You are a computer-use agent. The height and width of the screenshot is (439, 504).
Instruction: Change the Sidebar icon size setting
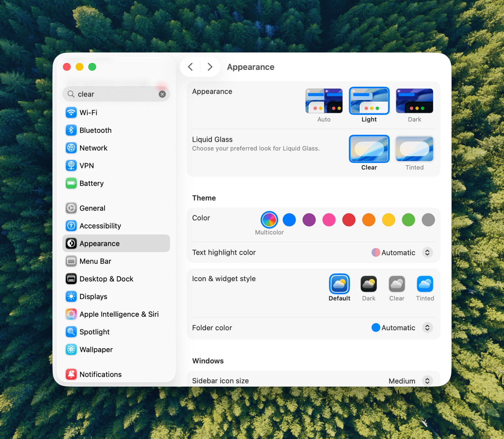click(427, 381)
